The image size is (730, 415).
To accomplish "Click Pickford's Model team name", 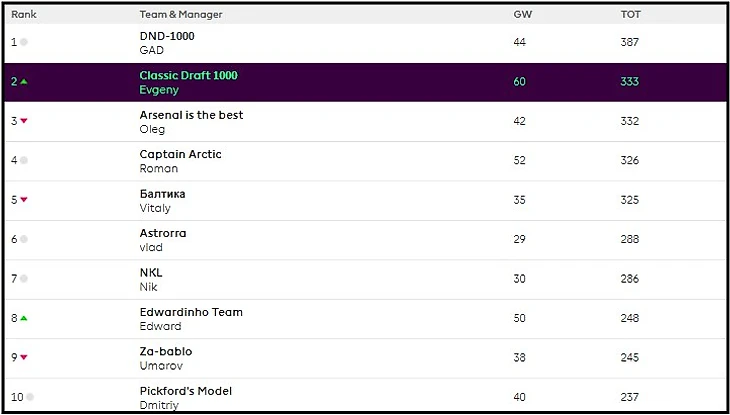I will point(186,391).
